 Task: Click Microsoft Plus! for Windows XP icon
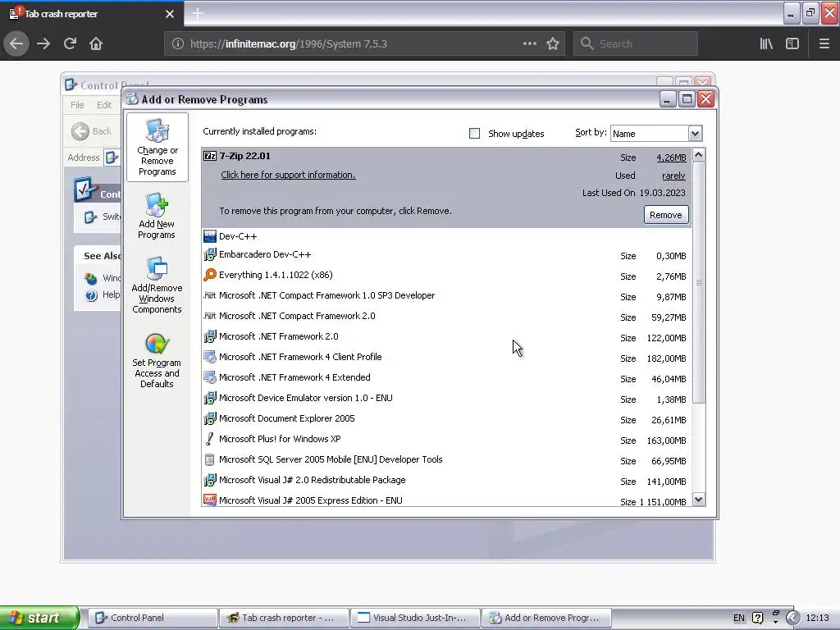click(210, 439)
